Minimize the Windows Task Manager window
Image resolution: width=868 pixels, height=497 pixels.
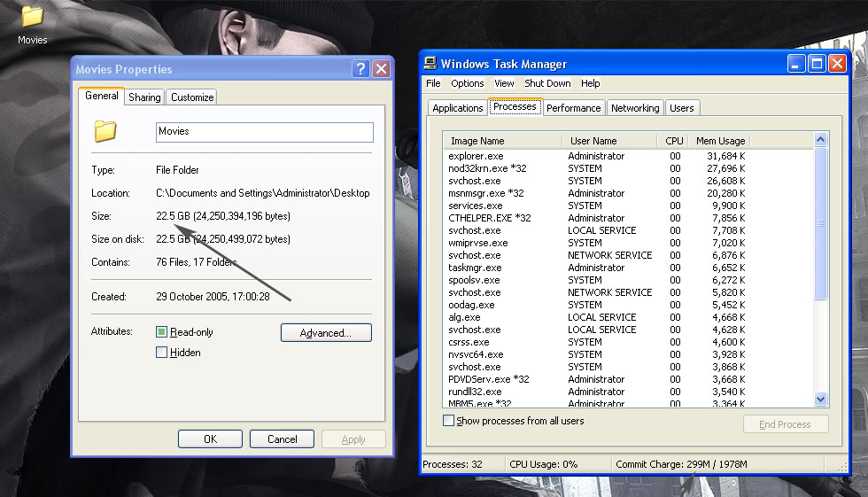tap(796, 63)
